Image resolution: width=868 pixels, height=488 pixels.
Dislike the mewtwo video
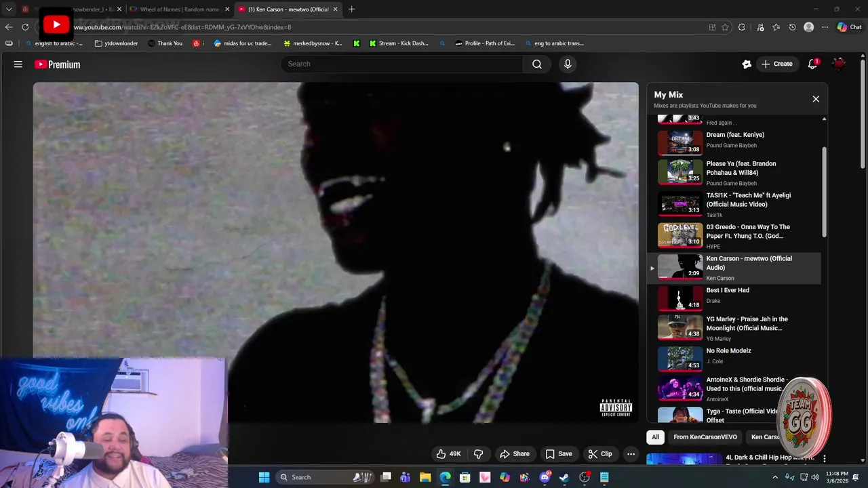pyautogui.click(x=479, y=454)
